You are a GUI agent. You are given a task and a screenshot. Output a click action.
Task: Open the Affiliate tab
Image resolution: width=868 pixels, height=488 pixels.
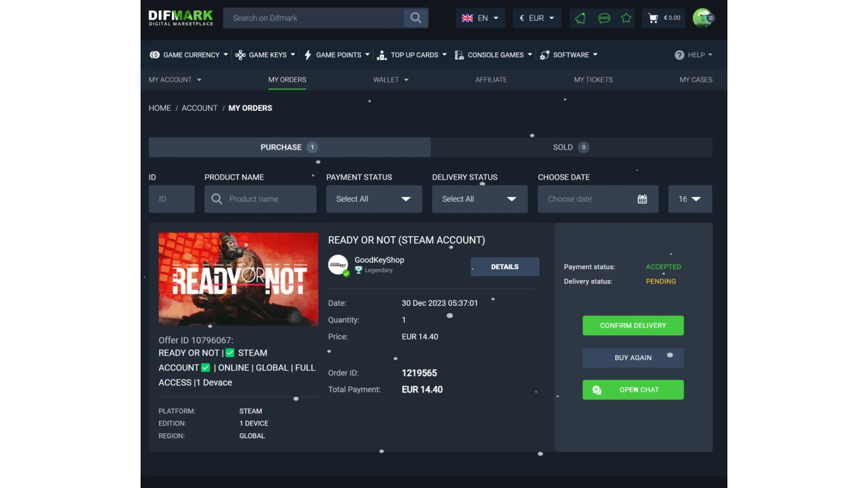pyautogui.click(x=491, y=80)
